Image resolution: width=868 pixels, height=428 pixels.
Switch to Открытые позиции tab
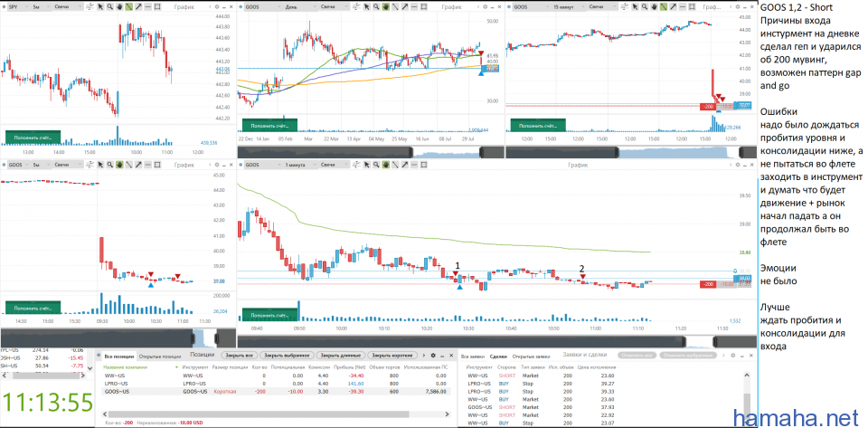(x=161, y=355)
